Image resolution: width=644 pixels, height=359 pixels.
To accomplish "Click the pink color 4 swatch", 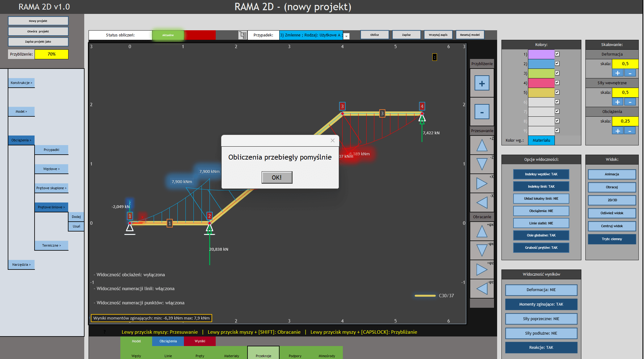I will (541, 83).
